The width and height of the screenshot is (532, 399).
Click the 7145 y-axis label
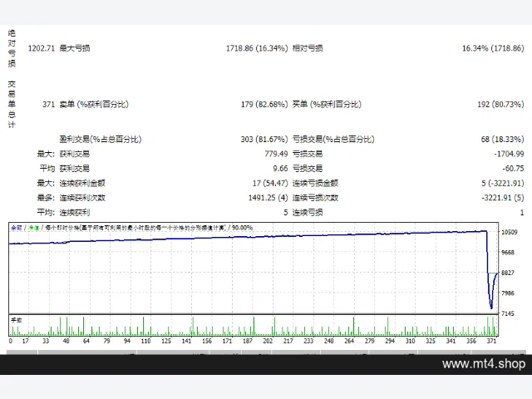(x=508, y=313)
